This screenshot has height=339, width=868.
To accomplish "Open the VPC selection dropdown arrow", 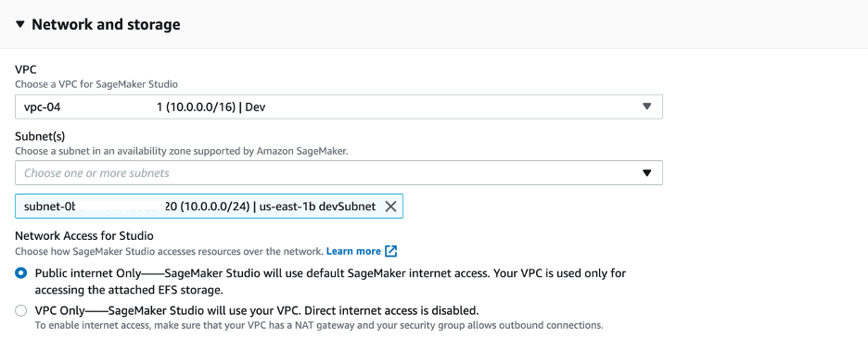I will point(646,107).
